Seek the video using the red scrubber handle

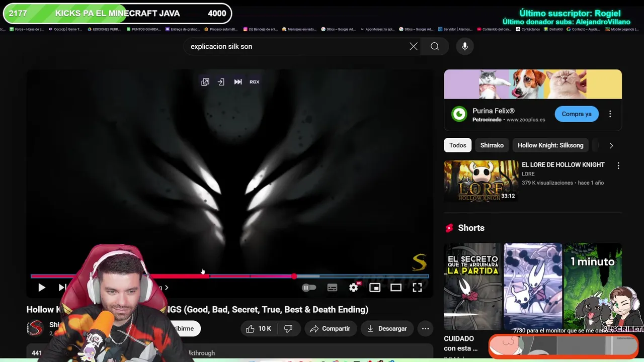tap(294, 276)
